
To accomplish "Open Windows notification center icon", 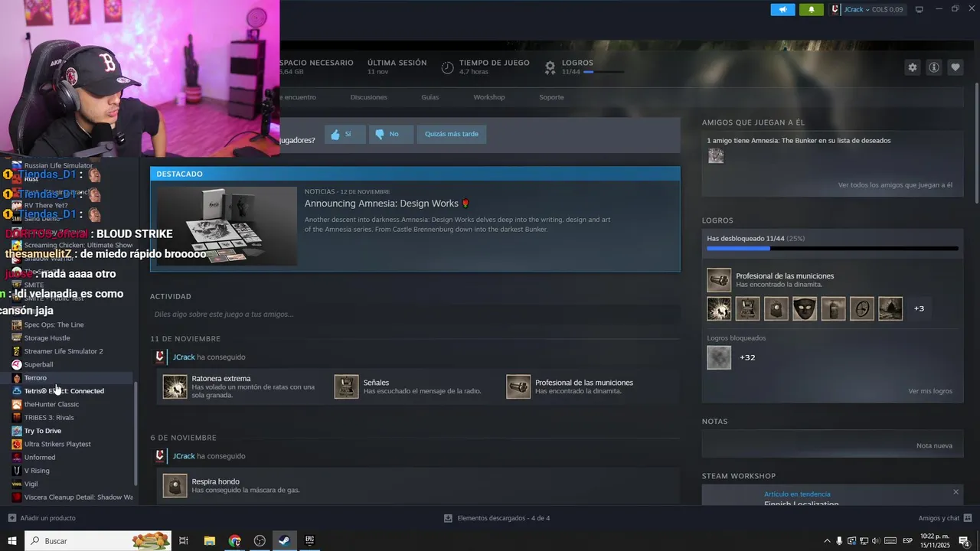I will coord(964,541).
